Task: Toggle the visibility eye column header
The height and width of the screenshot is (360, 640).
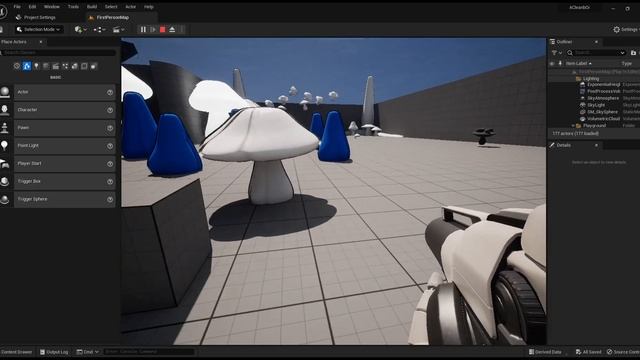Action: (552, 64)
